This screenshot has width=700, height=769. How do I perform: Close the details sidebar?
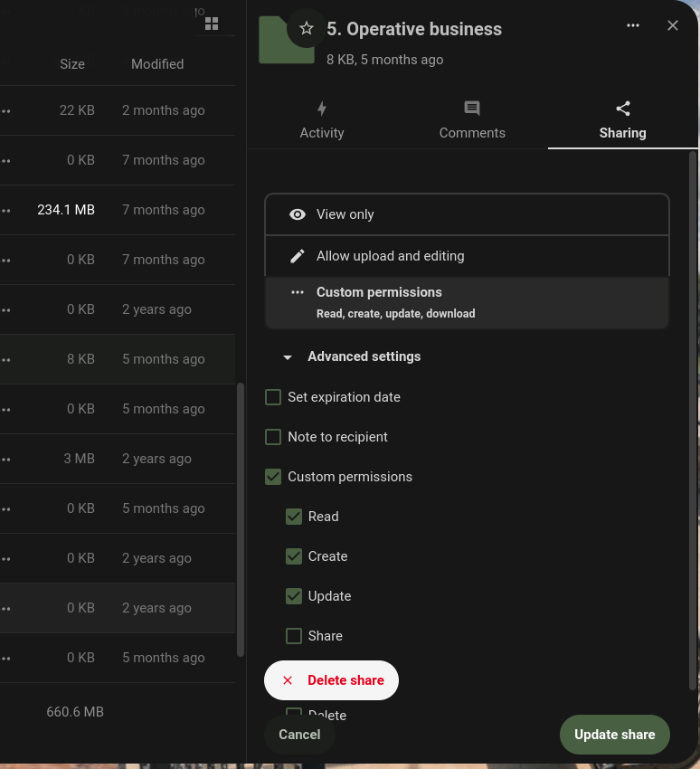(x=673, y=25)
